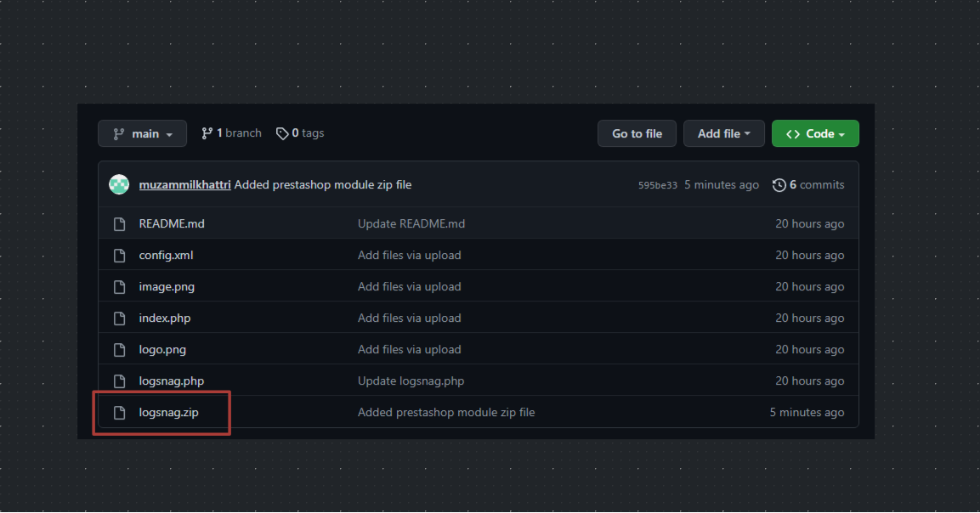Open logsnag.zip row's Added prestashop module commit
980x513 pixels.
click(x=446, y=413)
